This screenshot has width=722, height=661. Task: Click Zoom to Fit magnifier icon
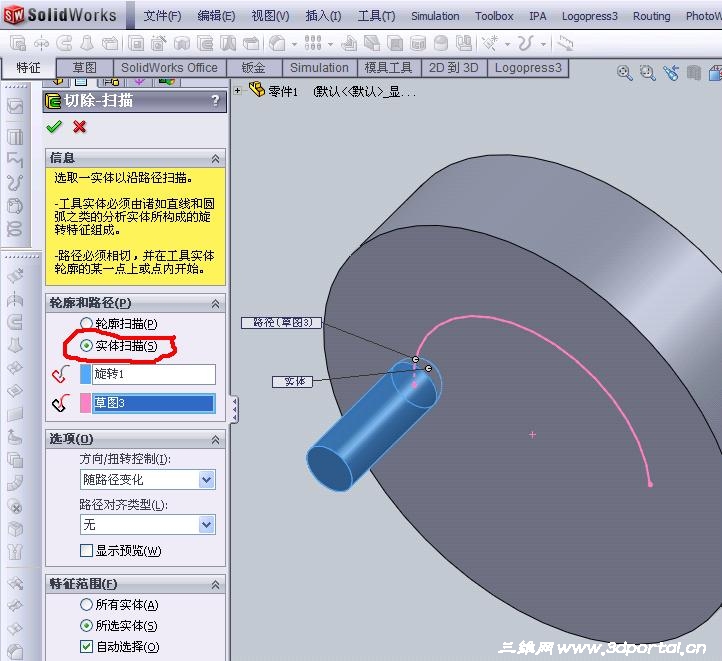624,73
